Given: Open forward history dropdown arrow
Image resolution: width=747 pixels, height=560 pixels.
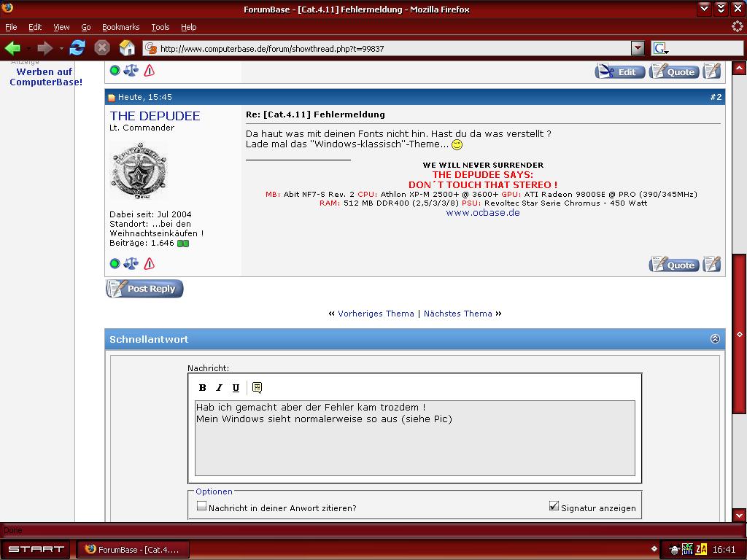Looking at the screenshot, I should click(x=61, y=49).
